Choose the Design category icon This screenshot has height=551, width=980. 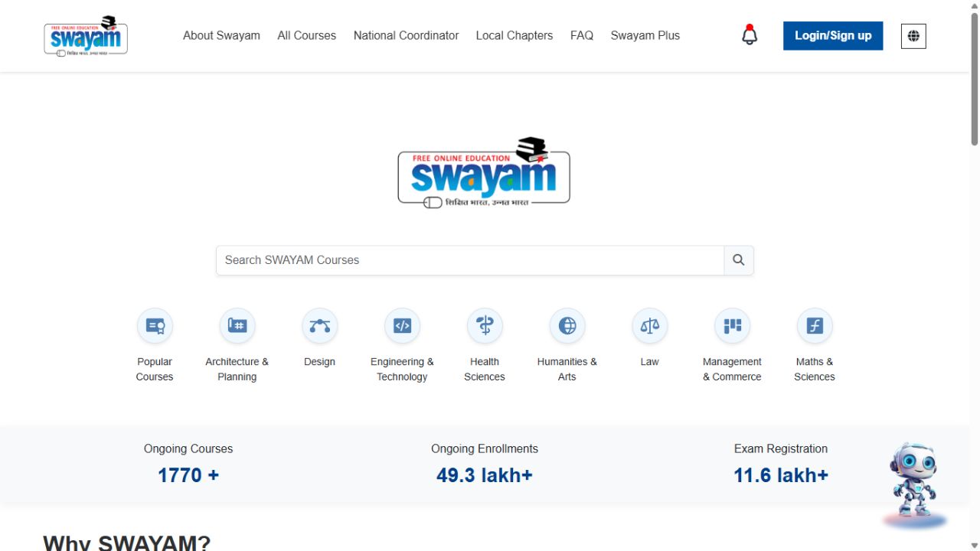319,326
